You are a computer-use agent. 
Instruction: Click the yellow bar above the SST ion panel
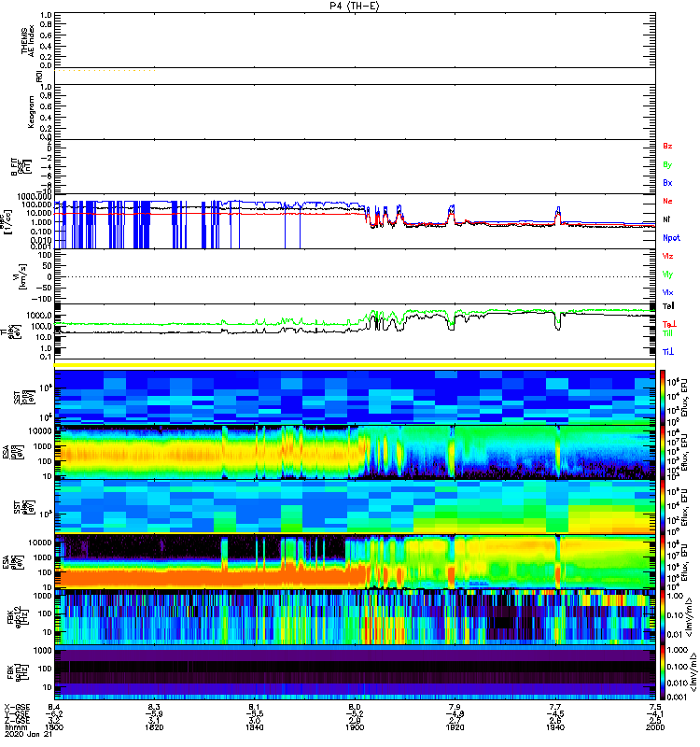[x=355, y=365]
